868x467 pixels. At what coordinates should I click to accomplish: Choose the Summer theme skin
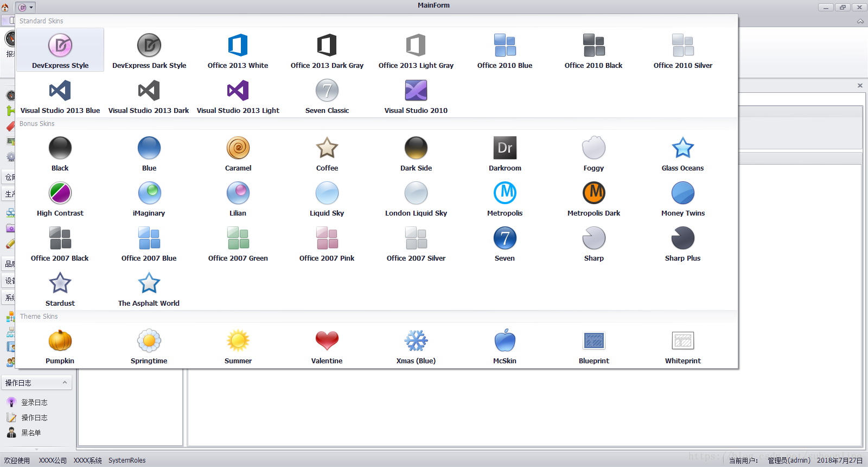pos(238,345)
